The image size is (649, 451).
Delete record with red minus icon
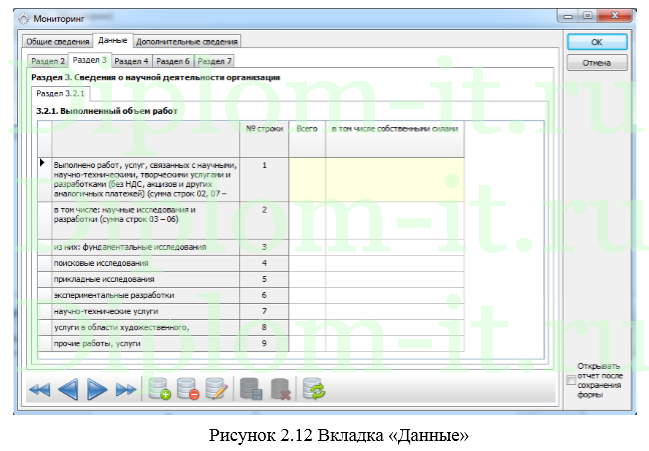(187, 390)
